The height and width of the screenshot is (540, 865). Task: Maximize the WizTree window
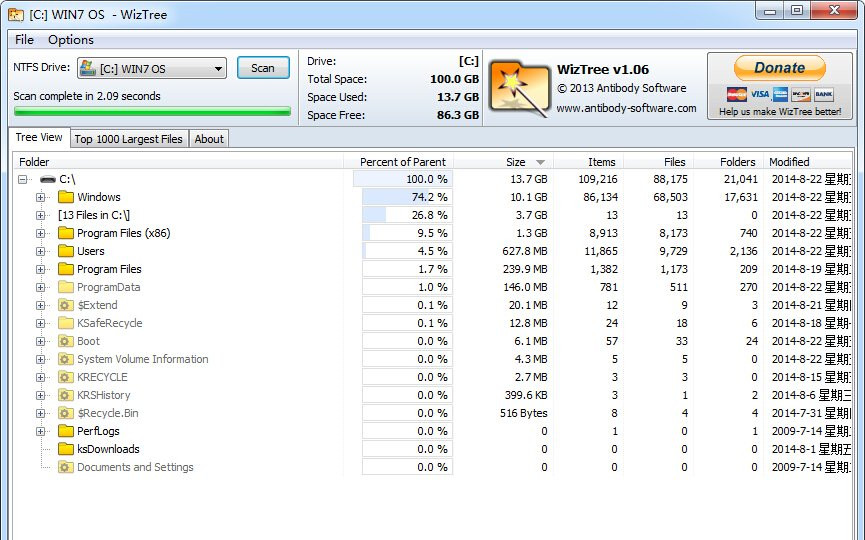(797, 10)
